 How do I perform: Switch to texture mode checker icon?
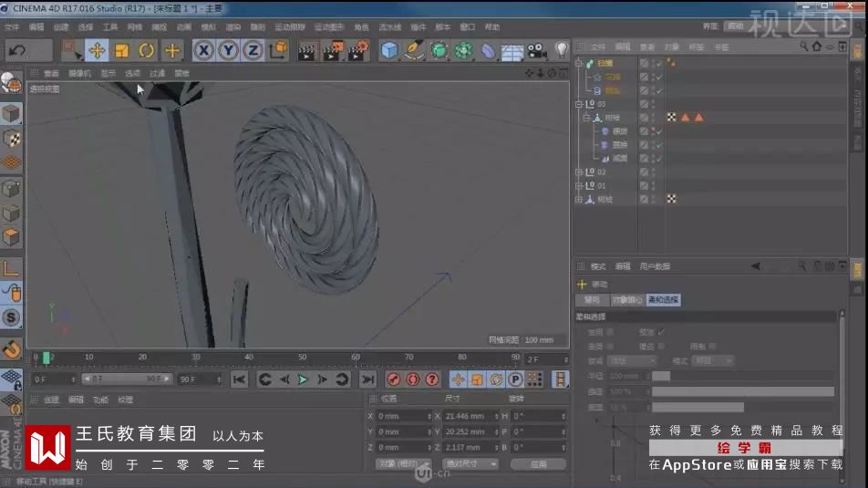(x=11, y=138)
